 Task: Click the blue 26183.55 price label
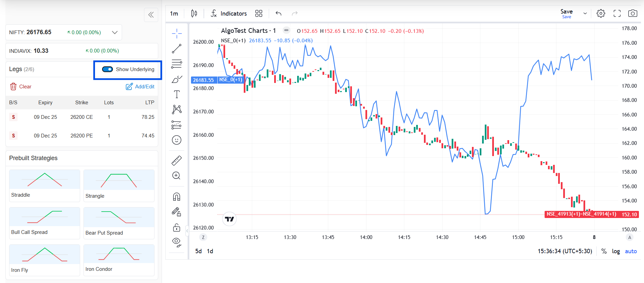[x=204, y=80]
